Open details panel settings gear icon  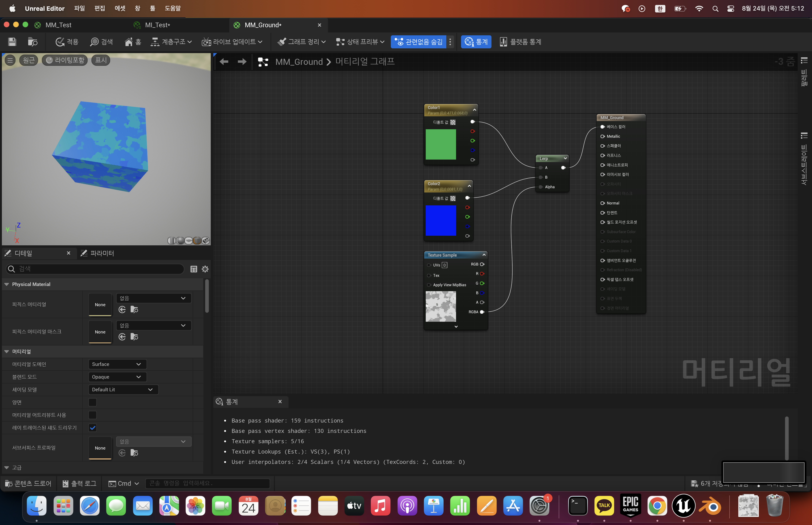click(x=205, y=269)
